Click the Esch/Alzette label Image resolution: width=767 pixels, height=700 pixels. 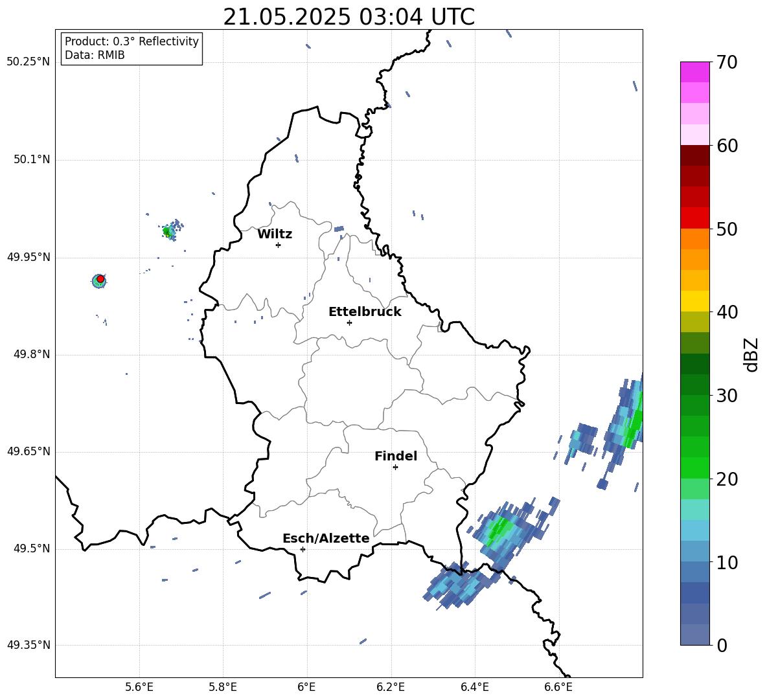(326, 538)
